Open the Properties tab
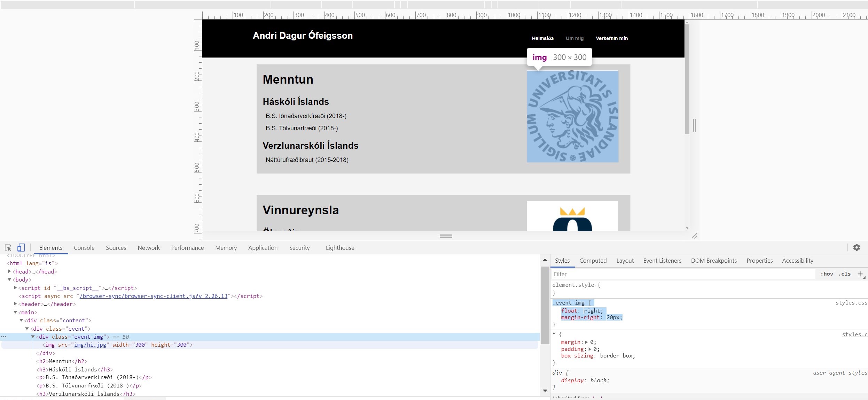The image size is (868, 400). (759, 261)
